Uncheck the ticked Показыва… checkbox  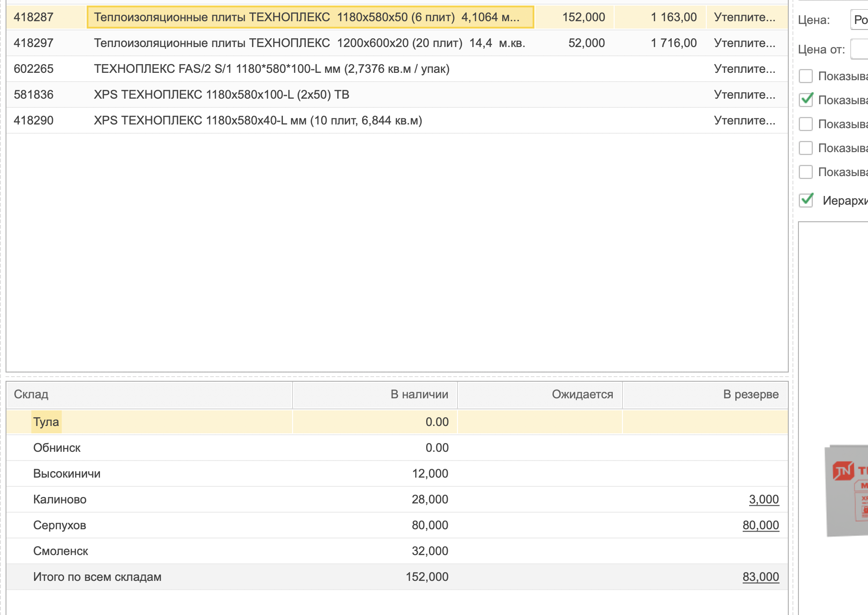806,100
